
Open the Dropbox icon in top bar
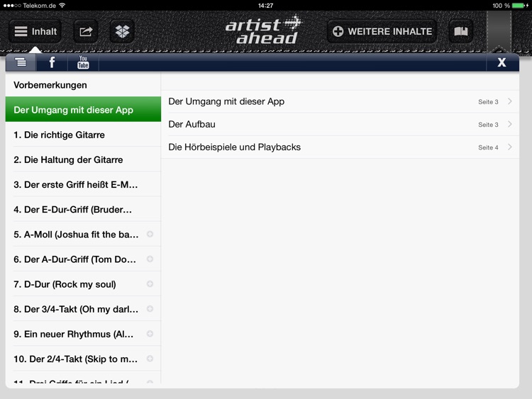pyautogui.click(x=122, y=31)
